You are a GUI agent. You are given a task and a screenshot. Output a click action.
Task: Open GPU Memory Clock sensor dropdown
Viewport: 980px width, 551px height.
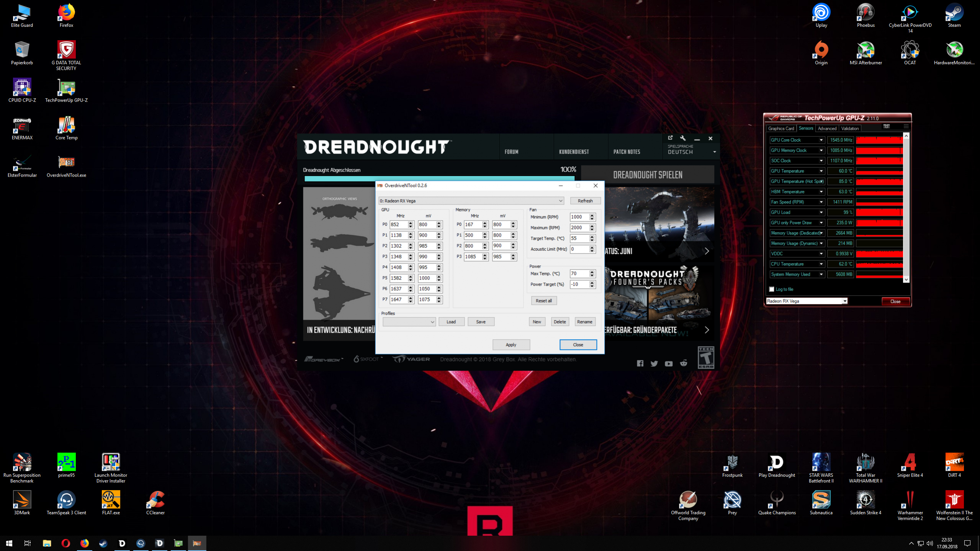tap(821, 150)
